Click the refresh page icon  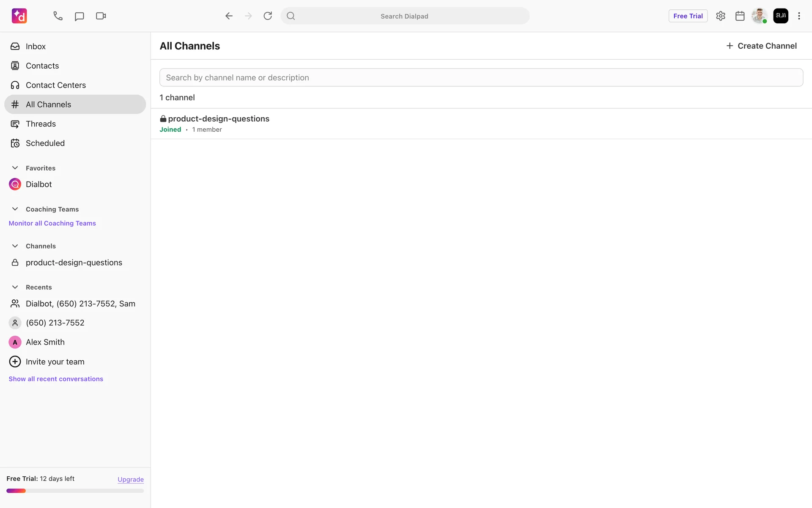coord(268,16)
